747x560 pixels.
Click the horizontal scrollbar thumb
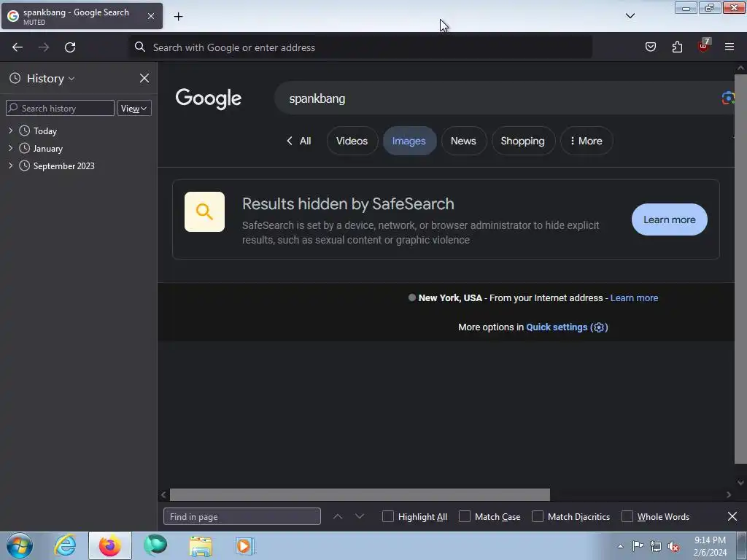coord(360,495)
